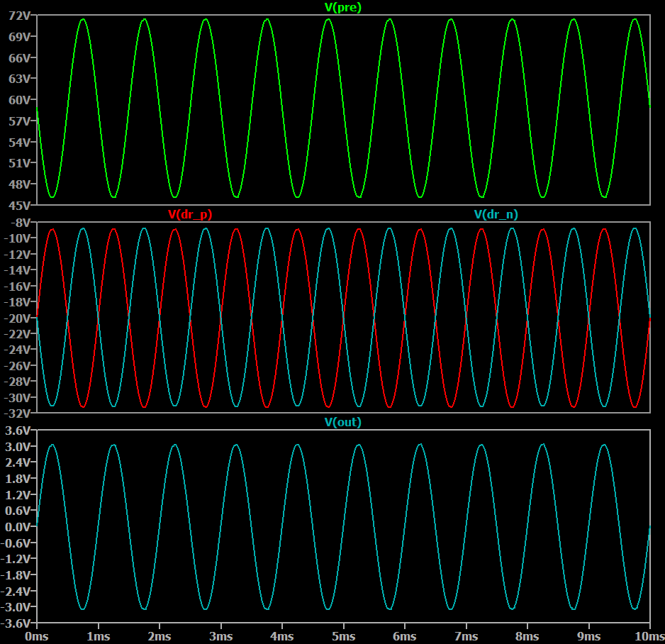The width and height of the screenshot is (665, 644).
Task: Click the 1ms time axis label
Action: point(99,636)
